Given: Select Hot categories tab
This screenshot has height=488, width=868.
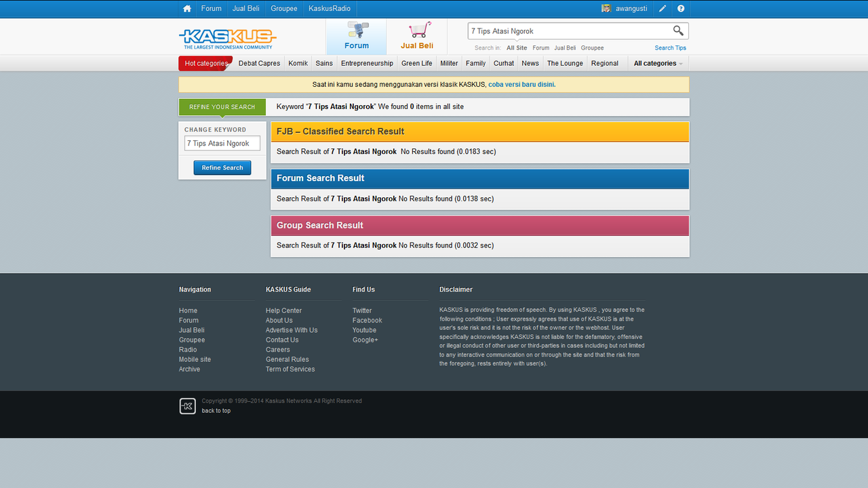Looking at the screenshot, I should click(205, 63).
